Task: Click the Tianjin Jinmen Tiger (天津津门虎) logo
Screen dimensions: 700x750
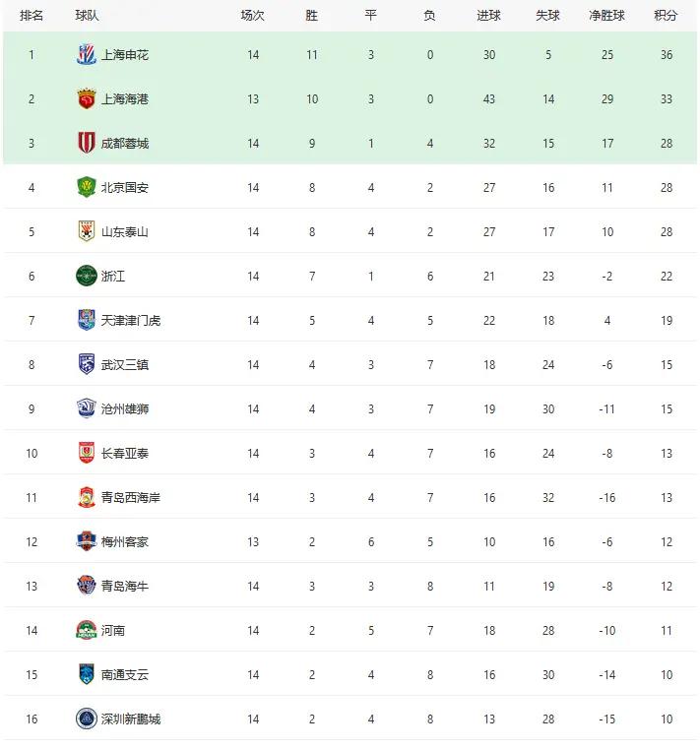Action: pos(87,321)
